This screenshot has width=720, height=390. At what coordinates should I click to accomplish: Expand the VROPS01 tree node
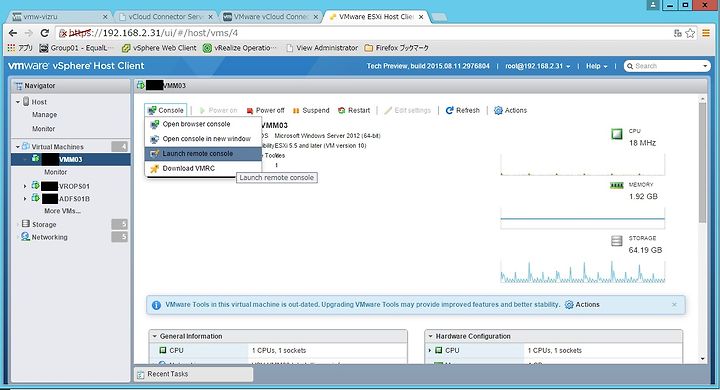pos(25,186)
